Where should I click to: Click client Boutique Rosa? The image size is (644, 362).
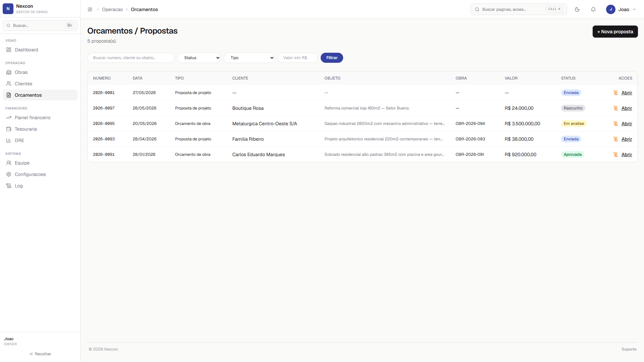click(248, 108)
